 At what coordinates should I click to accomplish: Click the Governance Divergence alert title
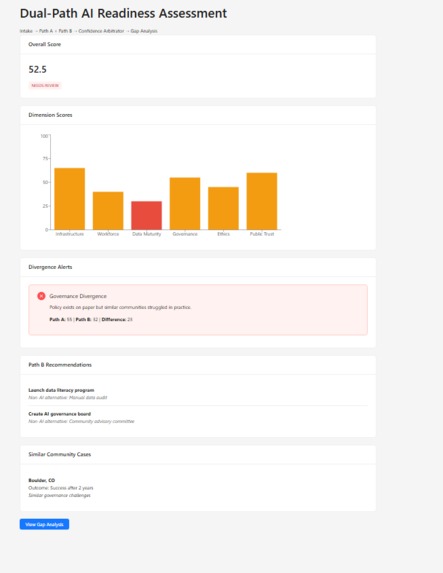(78, 296)
